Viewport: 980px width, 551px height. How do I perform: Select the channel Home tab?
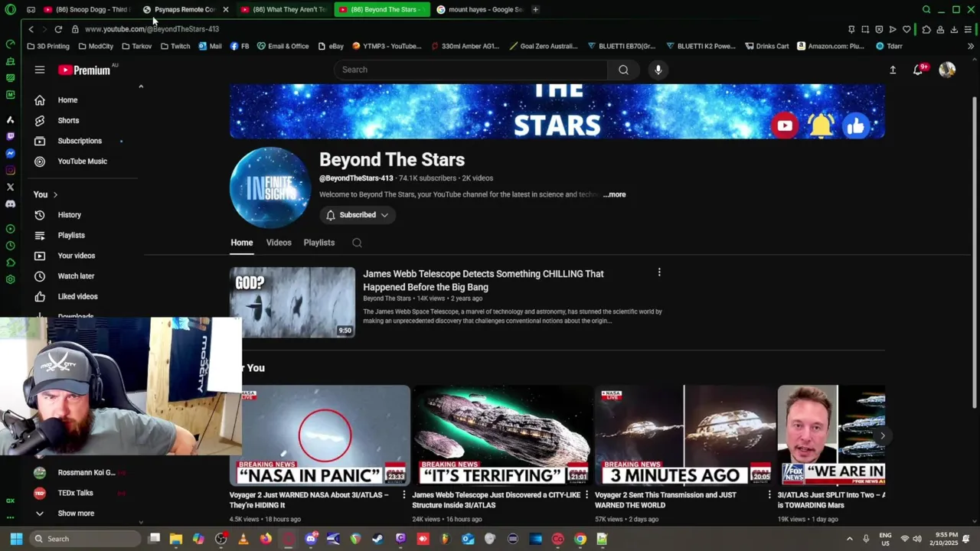[x=242, y=243]
